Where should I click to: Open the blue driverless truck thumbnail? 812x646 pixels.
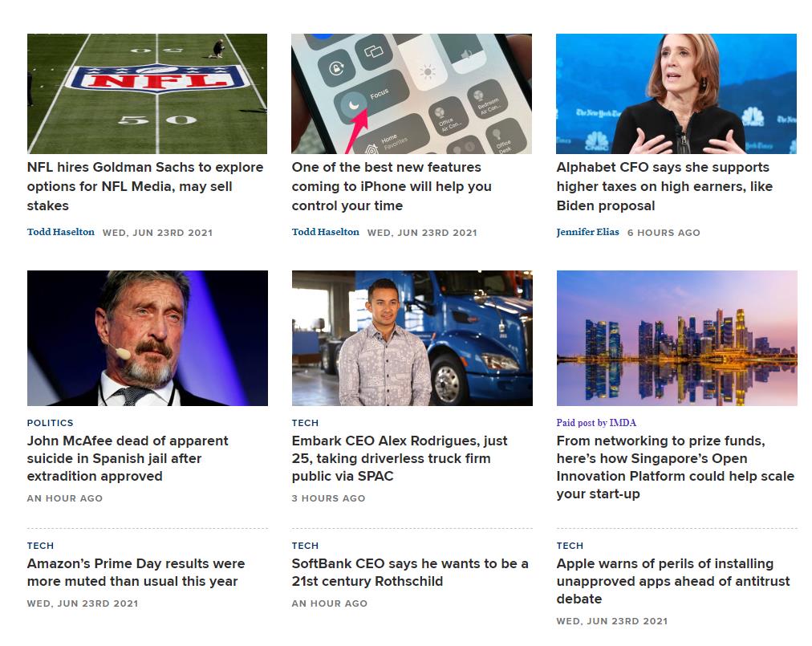click(412, 338)
